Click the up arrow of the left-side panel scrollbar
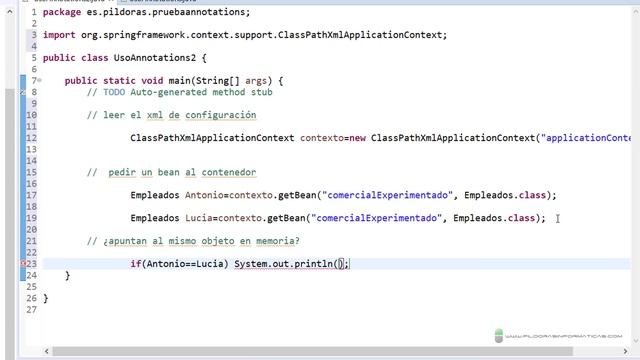Screen dimensions: 640x360 10,12
